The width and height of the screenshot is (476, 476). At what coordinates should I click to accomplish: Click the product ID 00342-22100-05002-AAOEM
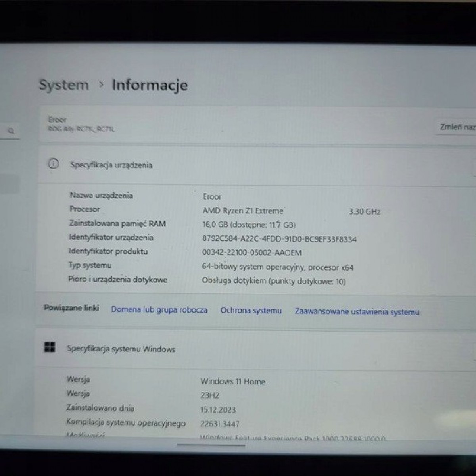(x=251, y=253)
